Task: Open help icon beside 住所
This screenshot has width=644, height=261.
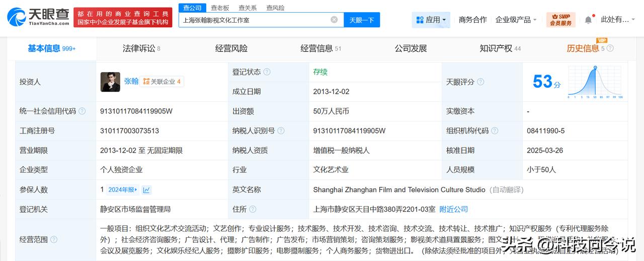Action: click(253, 209)
